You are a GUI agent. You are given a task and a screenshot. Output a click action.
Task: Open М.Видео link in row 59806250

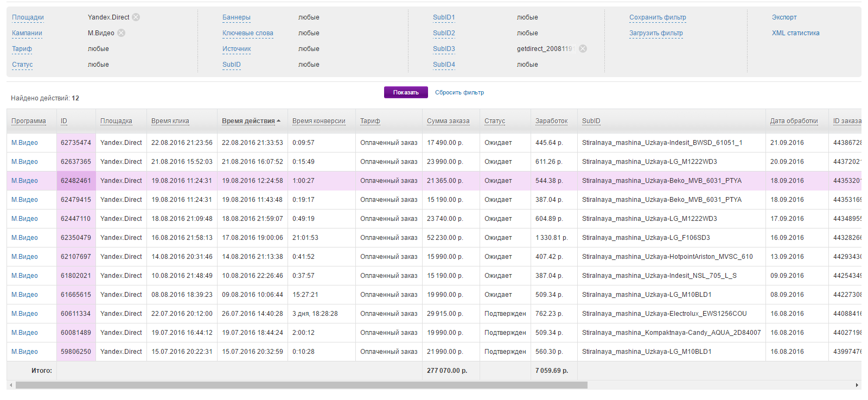click(25, 352)
